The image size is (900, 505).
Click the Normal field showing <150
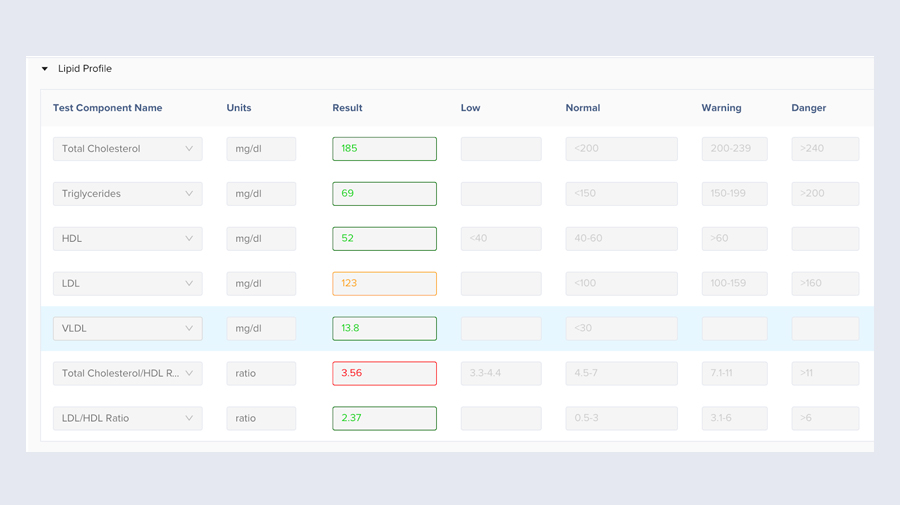622,193
